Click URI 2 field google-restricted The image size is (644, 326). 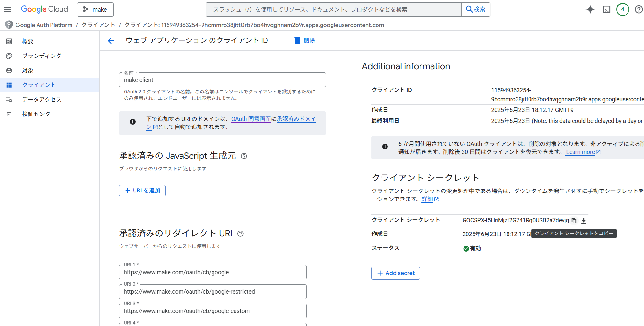[213, 291]
